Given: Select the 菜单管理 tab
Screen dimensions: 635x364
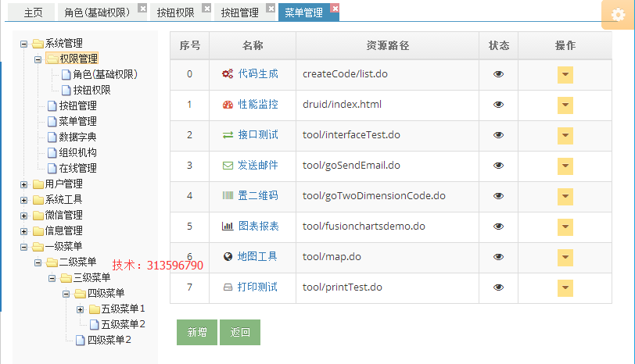Looking at the screenshot, I should tap(303, 12).
